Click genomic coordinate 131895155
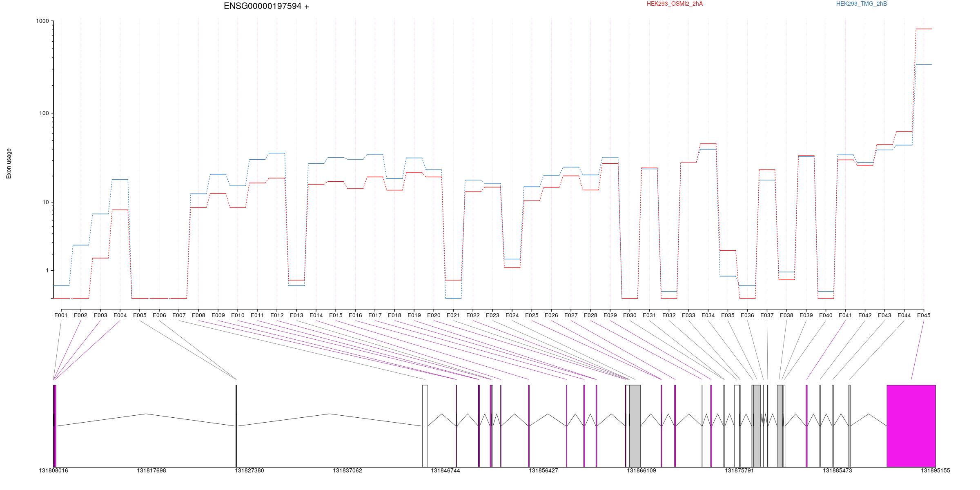 (935, 470)
